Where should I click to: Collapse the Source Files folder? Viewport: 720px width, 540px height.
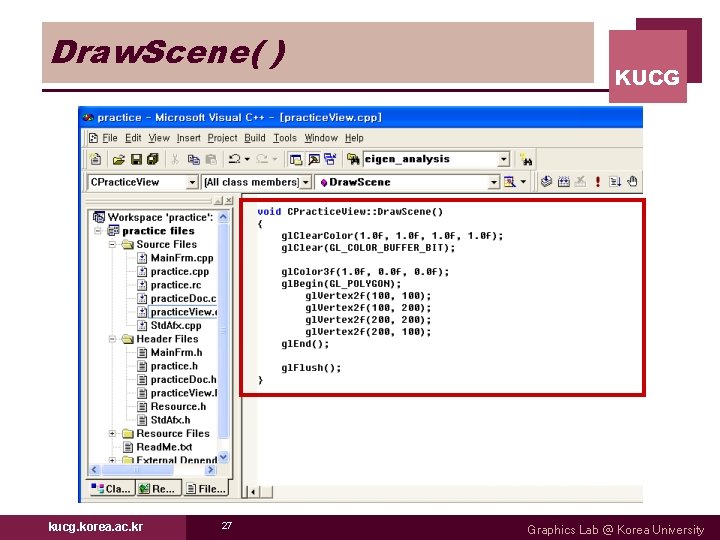[112, 245]
